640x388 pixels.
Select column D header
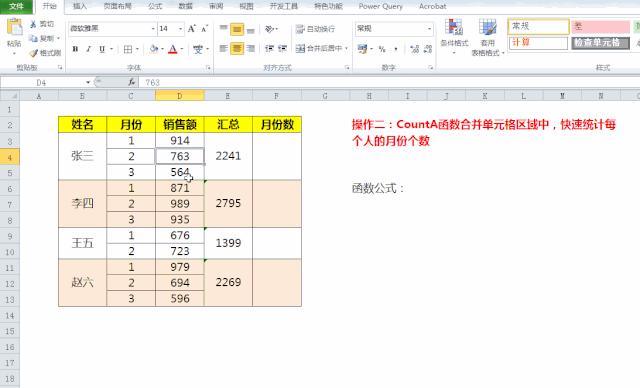180,96
